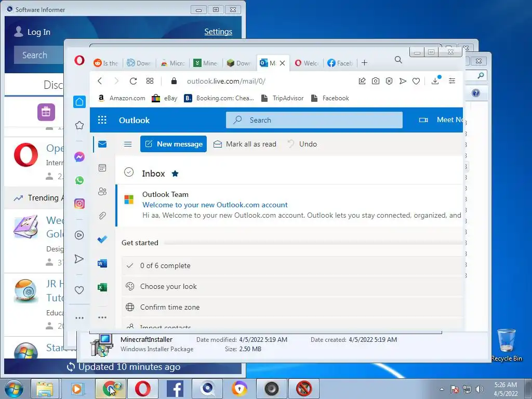The width and height of the screenshot is (532, 399).
Task: Open WhatsApp in Opera sidebar
Action: click(x=79, y=180)
